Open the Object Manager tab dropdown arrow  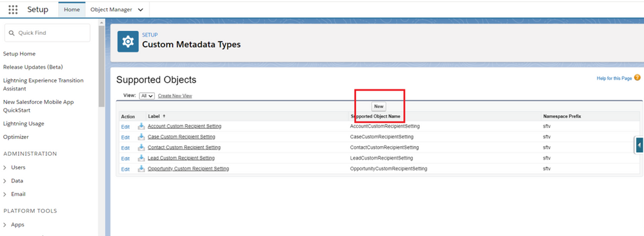[141, 10]
